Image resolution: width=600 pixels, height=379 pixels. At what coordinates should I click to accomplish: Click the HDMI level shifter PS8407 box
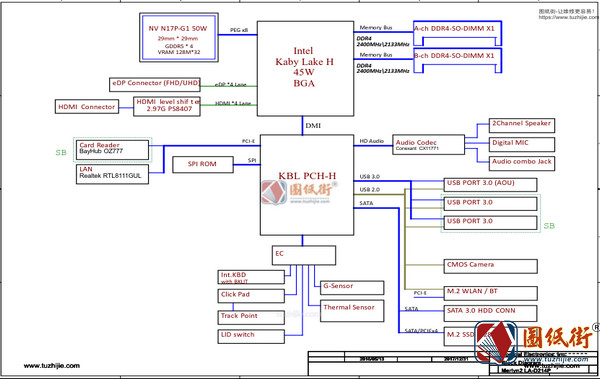point(167,106)
